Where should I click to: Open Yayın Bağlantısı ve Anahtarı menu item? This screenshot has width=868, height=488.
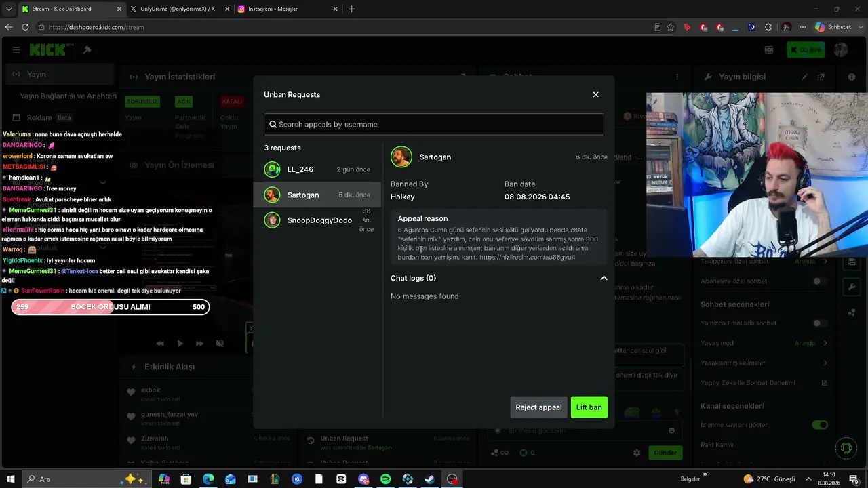68,96
